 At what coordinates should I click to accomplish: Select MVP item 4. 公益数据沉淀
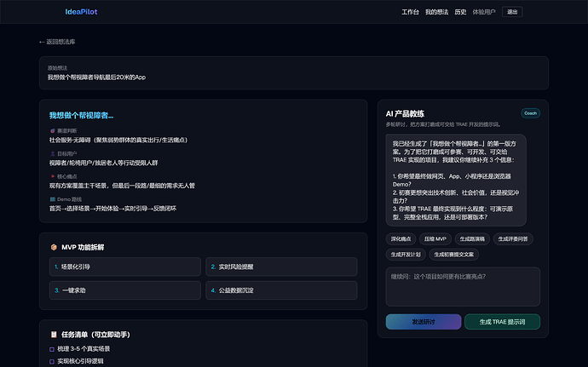(281, 290)
